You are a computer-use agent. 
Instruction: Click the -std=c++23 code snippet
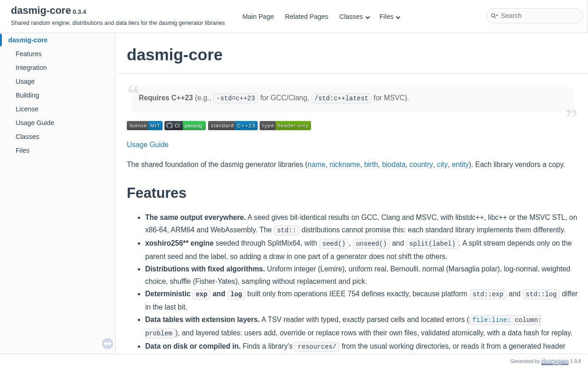click(236, 98)
